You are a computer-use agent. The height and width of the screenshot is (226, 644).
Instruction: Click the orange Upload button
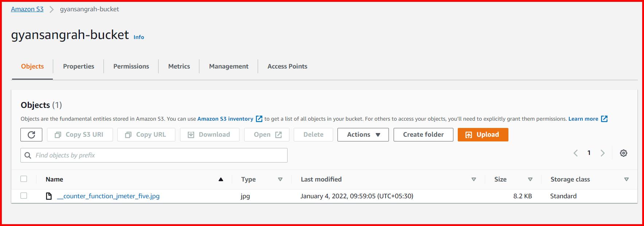[x=483, y=135]
